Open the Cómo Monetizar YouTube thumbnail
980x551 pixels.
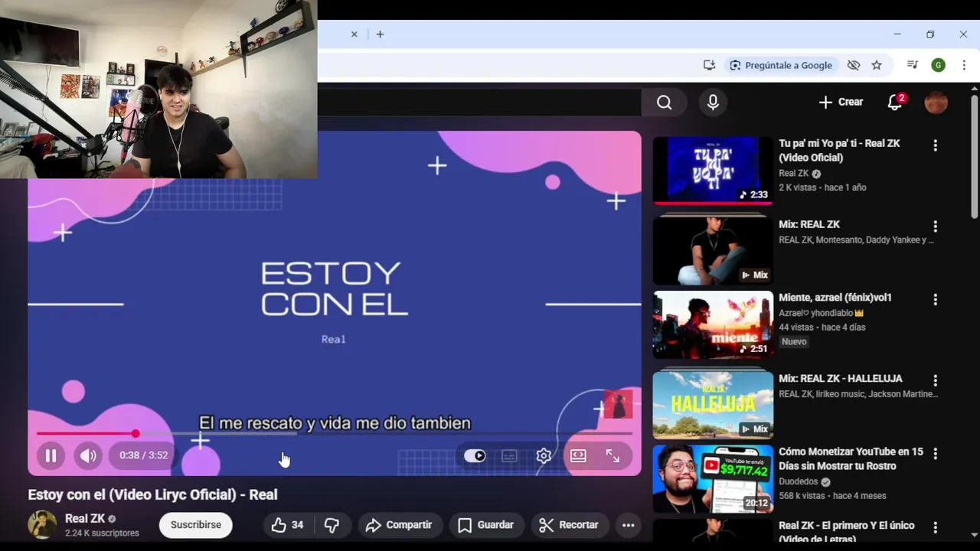tap(713, 479)
